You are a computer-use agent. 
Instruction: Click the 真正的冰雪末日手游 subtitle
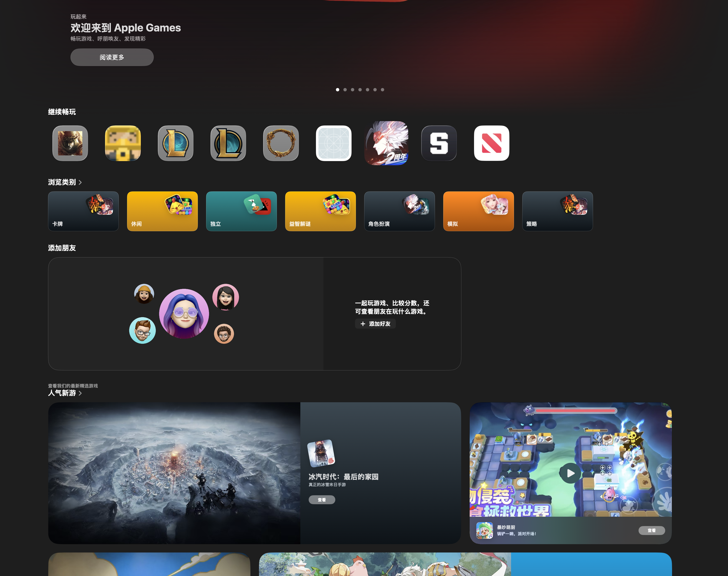point(327,485)
